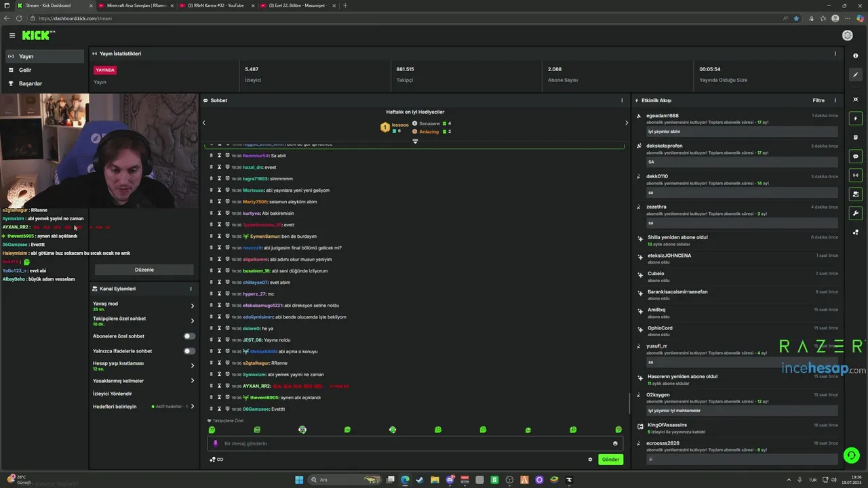Viewport: 868px width, 488px height.
Task: Click the broadcast signal icon in right sidebar
Action: point(856,175)
